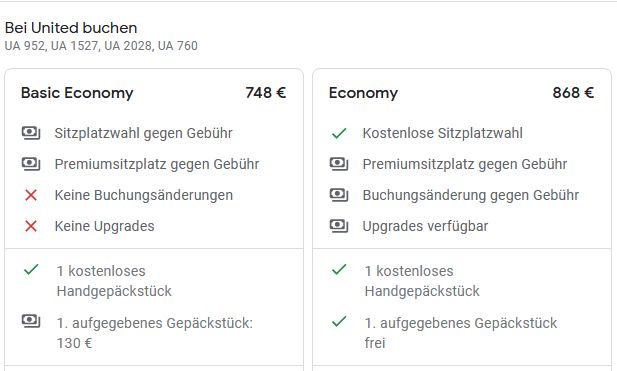The width and height of the screenshot is (617, 371).
Task: Click the green check beside Kostenlose Sitzplatzwahl
Action: point(339,133)
